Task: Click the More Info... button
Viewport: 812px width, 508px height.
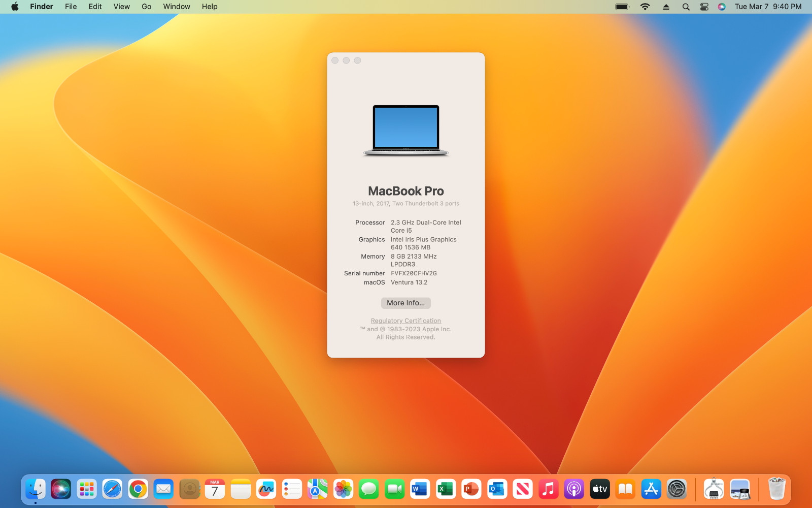Action: [x=406, y=303]
